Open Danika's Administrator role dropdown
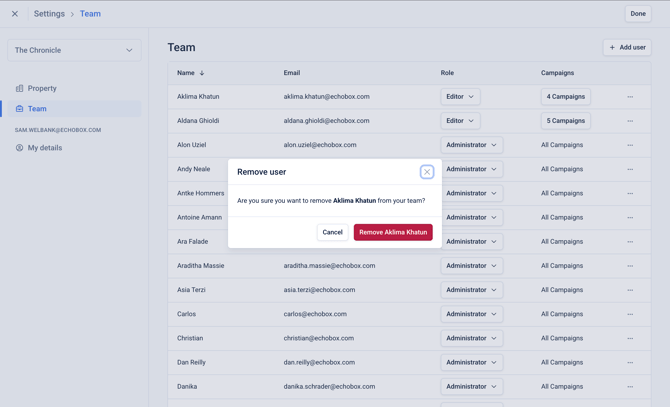Screen dimensions: 670x407 pos(471,387)
